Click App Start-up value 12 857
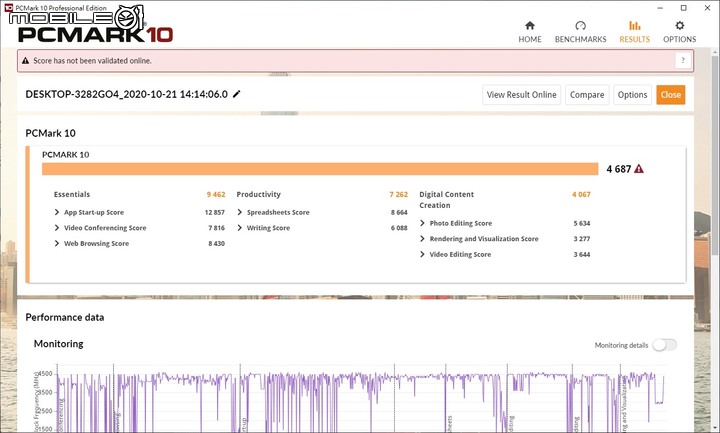Image resolution: width=720 pixels, height=433 pixels. point(214,212)
